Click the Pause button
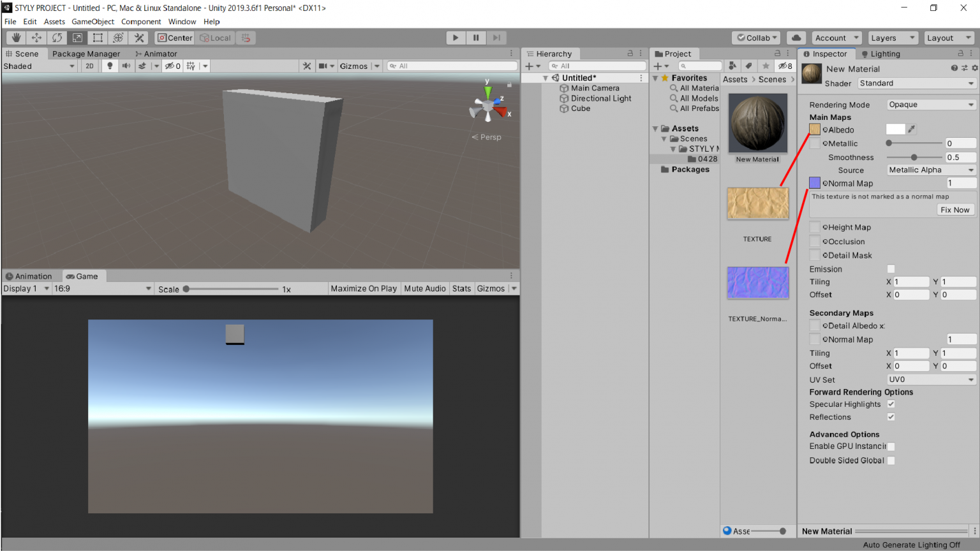Screen dimensions: 980x551 coord(476,38)
